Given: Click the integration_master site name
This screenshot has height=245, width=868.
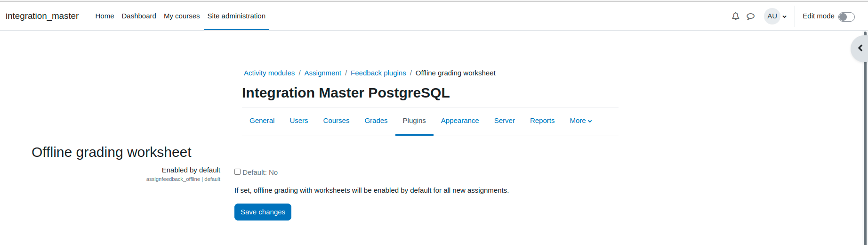Looking at the screenshot, I should coord(42,16).
